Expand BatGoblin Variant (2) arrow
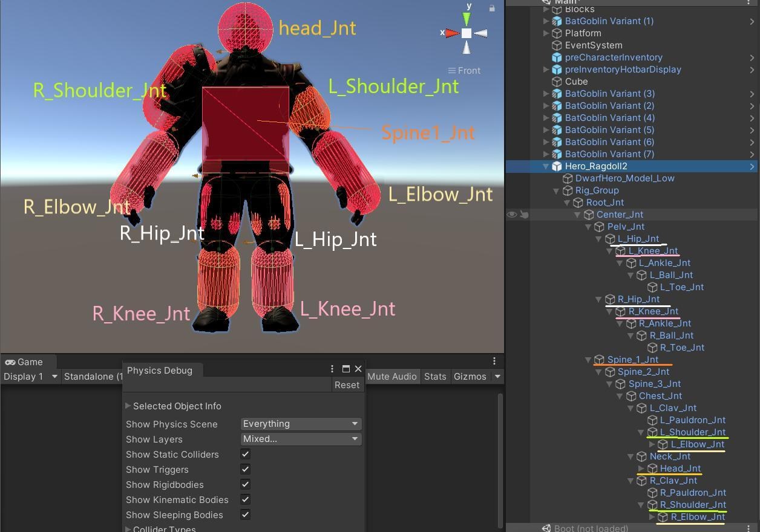The image size is (760, 532). 546,106
